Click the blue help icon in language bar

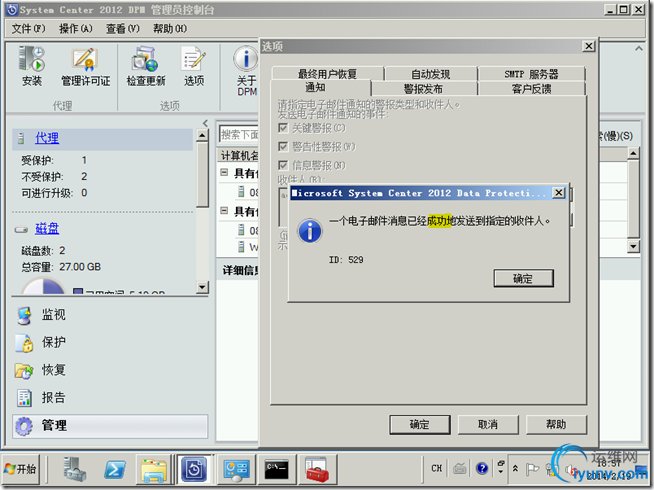point(482,468)
